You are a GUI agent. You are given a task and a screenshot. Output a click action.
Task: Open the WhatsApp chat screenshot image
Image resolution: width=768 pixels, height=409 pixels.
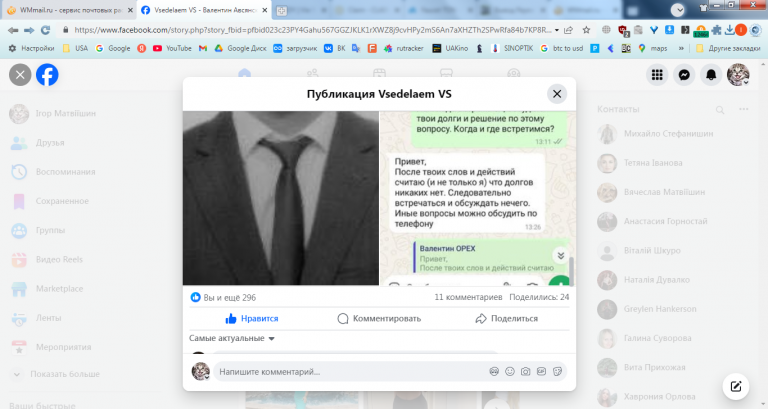click(478, 198)
